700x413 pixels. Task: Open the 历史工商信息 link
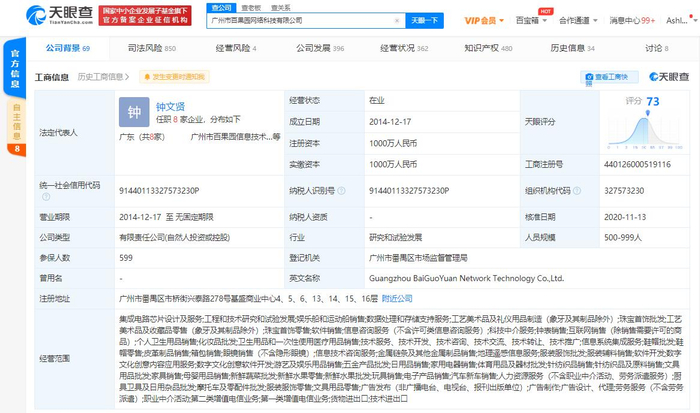[103, 77]
